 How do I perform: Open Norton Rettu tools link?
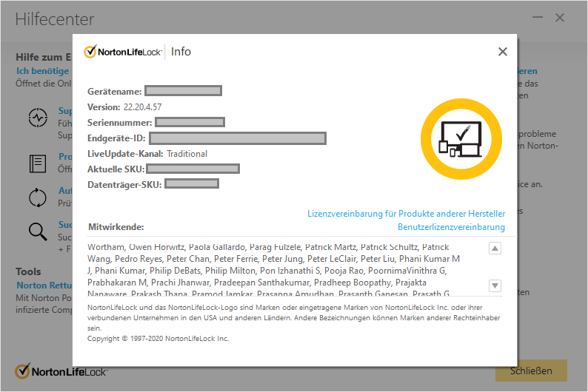tap(44, 285)
